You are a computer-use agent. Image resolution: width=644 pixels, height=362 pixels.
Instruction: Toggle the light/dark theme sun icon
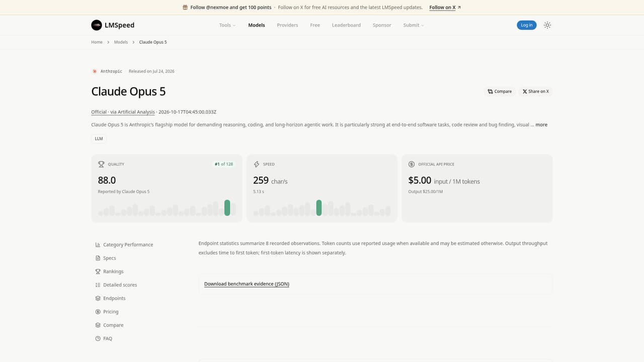tap(547, 25)
